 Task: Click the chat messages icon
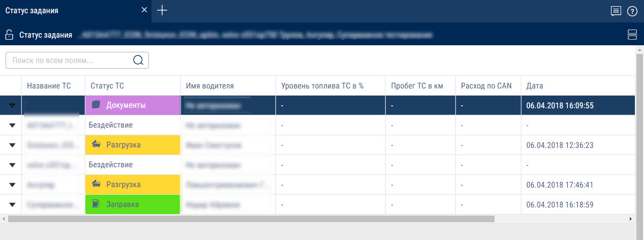616,11
